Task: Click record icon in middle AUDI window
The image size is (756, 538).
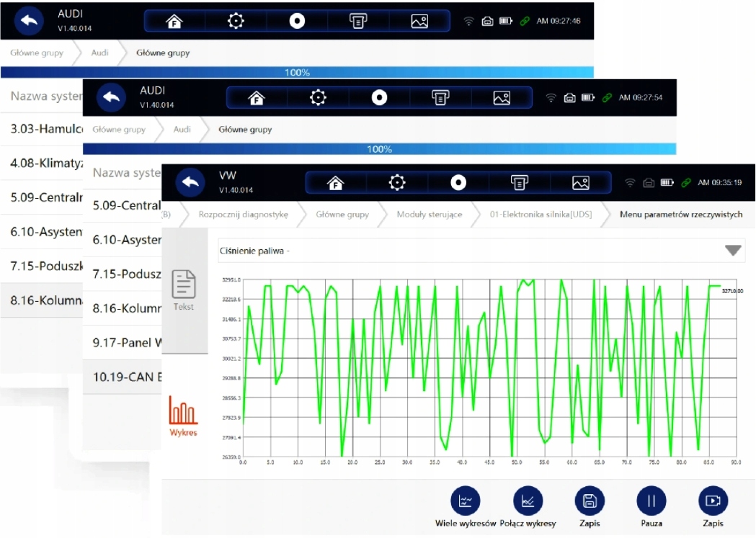Action: tap(379, 97)
